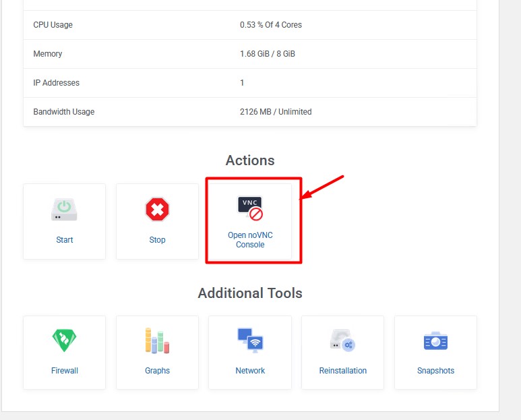The image size is (521, 420).
Task: Go to the Firewall label link
Action: (65, 371)
